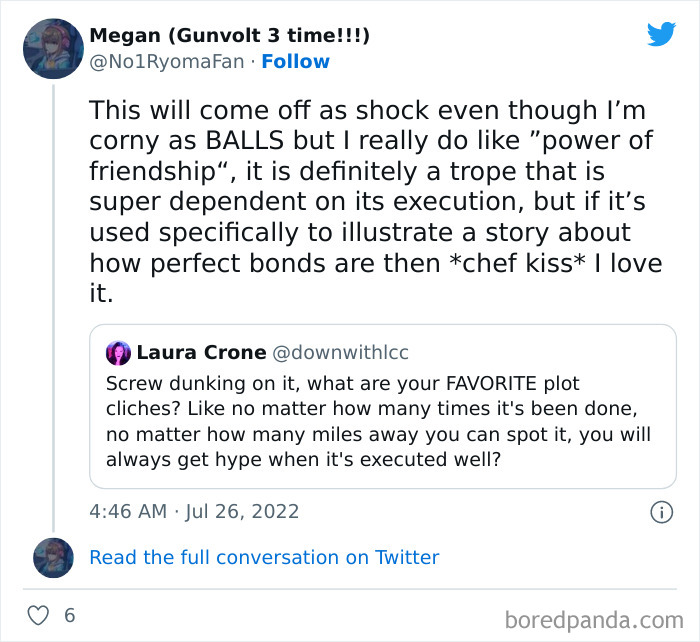
Task: Click the vertical thread line below Megan's avatar
Action: point(53,300)
